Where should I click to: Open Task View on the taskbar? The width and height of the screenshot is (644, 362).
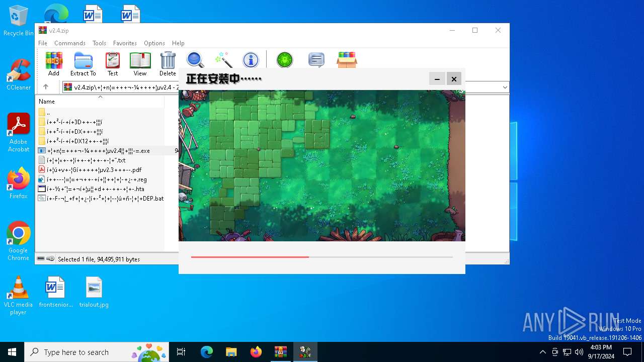tap(181, 352)
